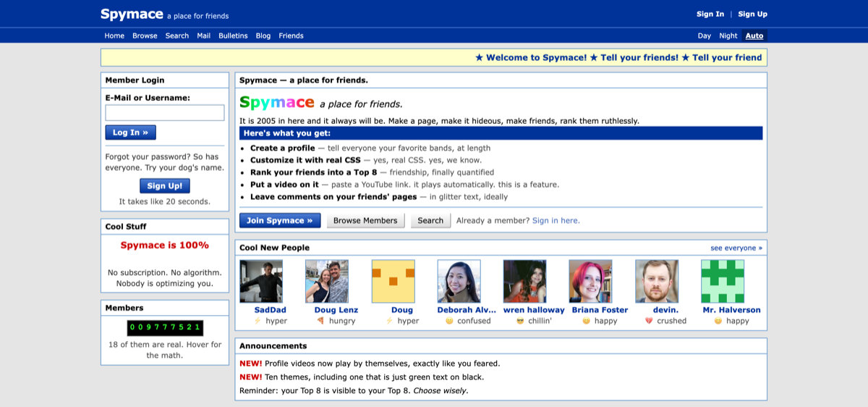The image size is (868, 407).
Task: Click the Deborah Alv... name link
Action: [x=467, y=310]
